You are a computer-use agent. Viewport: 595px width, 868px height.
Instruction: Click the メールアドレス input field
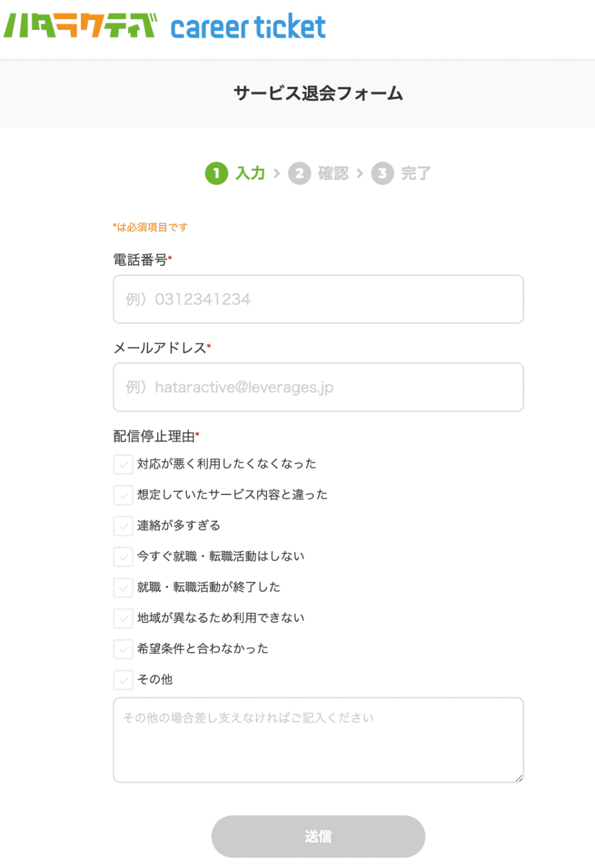click(x=318, y=387)
